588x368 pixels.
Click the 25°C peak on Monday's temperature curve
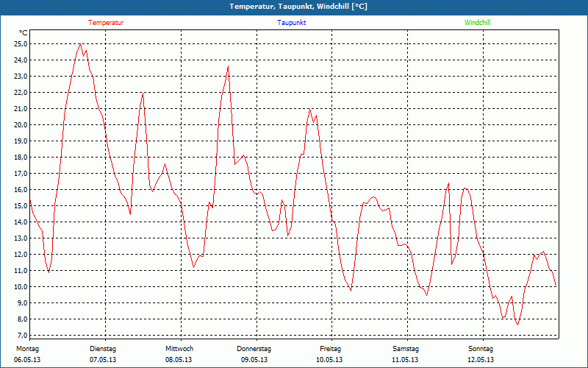(80, 44)
